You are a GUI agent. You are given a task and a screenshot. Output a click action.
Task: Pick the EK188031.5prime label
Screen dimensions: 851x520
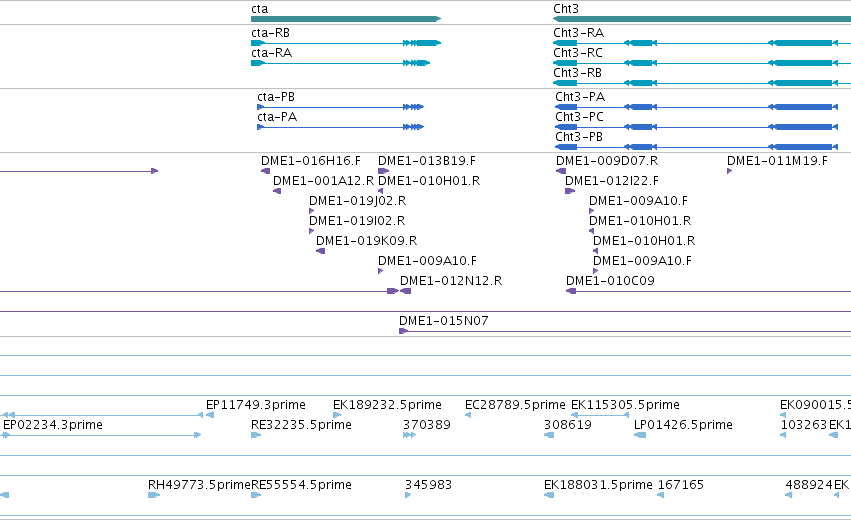tap(598, 485)
